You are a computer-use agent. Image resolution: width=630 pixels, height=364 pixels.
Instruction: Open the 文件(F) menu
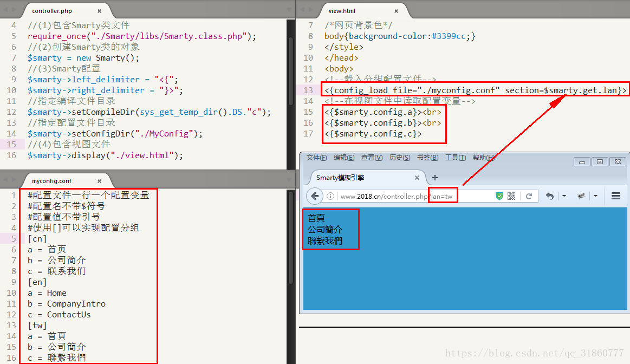[x=316, y=158]
